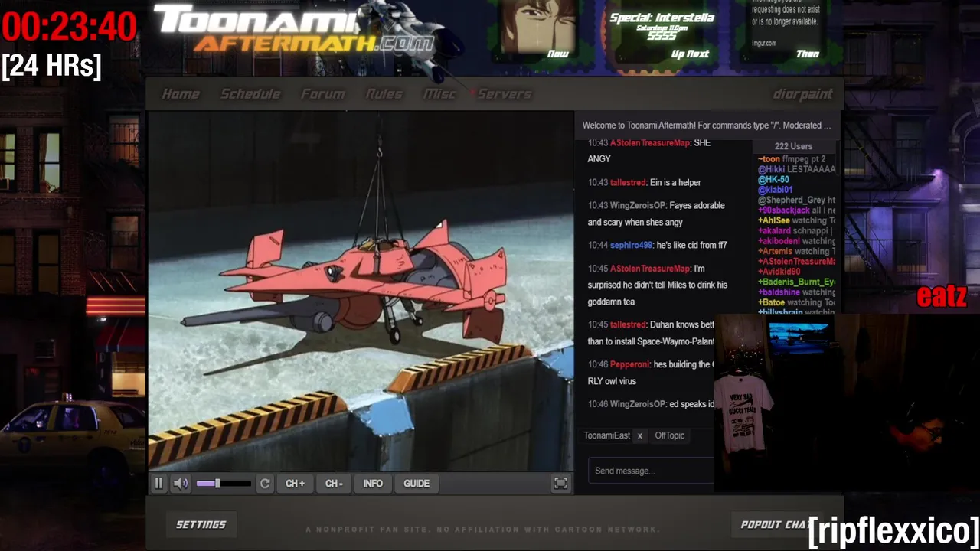Click user +90sbackjack in user list
This screenshot has width=980, height=551.
(x=783, y=210)
